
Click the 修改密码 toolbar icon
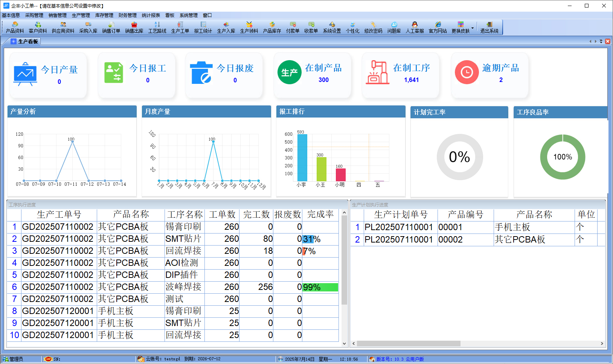coord(373,27)
